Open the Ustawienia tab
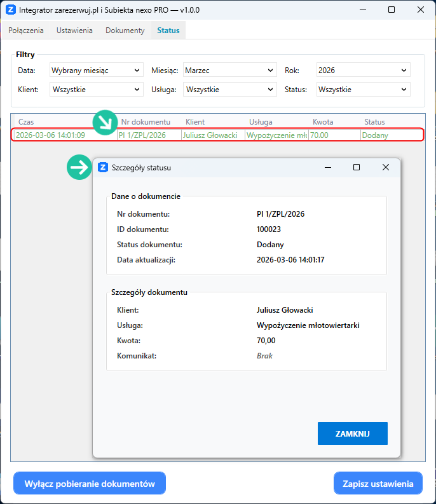Viewport: 436px width, 504px height. click(x=74, y=31)
